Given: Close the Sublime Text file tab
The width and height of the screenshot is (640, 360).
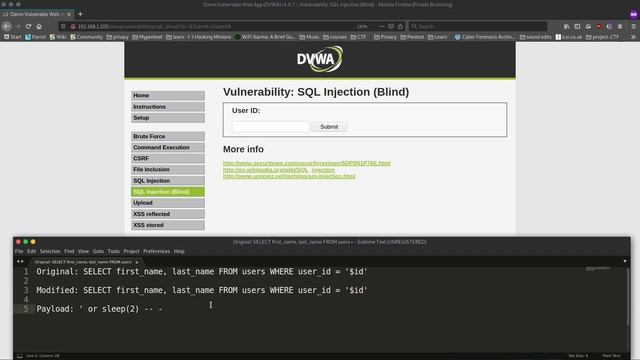Looking at the screenshot, I should [137, 262].
